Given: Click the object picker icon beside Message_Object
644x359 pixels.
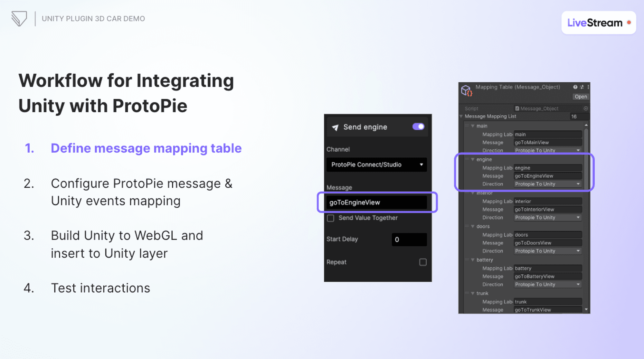Looking at the screenshot, I should click(586, 109).
